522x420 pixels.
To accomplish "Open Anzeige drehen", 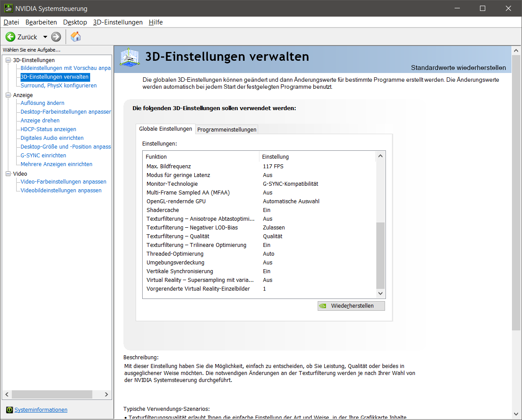I will pos(40,120).
